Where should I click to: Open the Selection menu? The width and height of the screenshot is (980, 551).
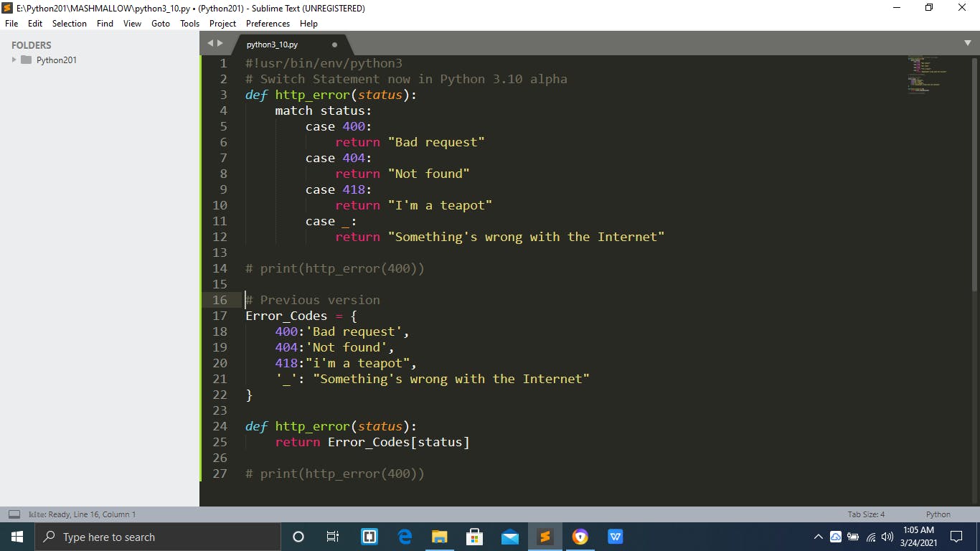(70, 24)
